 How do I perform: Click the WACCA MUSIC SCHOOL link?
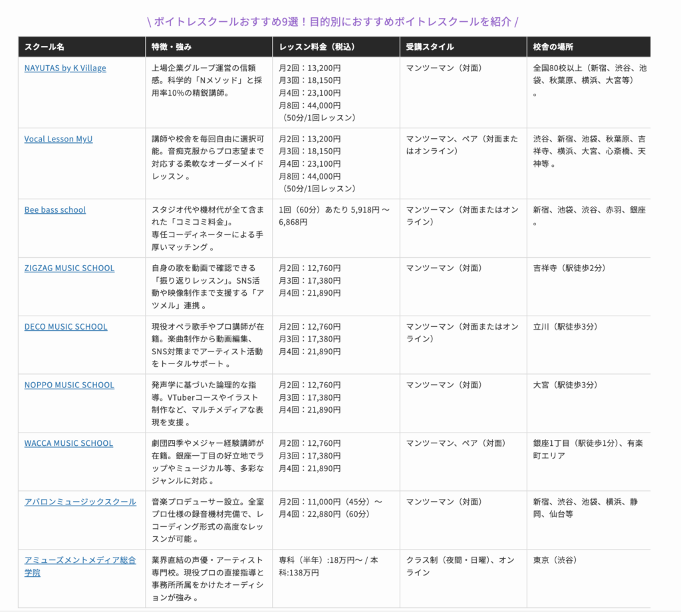point(68,443)
